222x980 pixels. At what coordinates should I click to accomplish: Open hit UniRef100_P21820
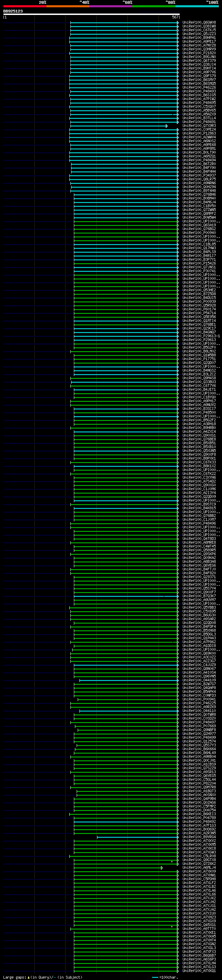coord(199,53)
